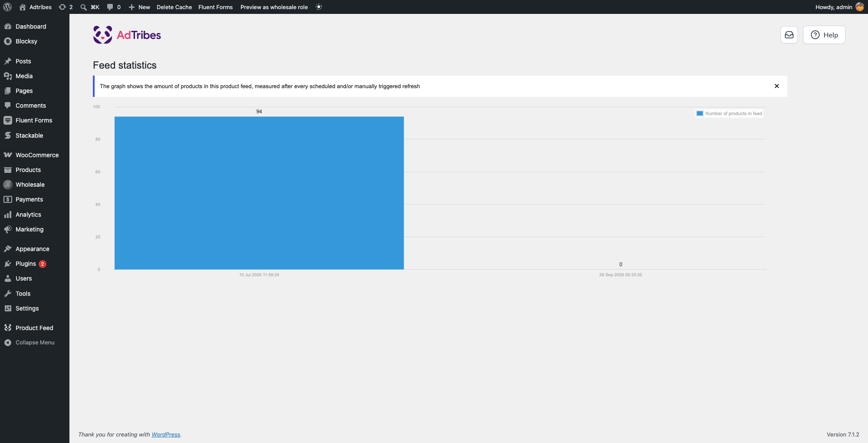Open the inbox notifications icon button
The height and width of the screenshot is (443, 868).
point(789,35)
